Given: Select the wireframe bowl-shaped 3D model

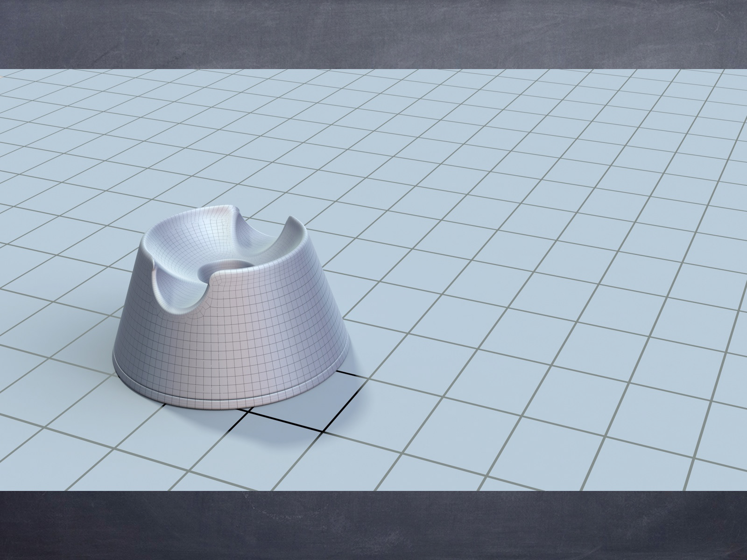Looking at the screenshot, I should coord(232,308).
